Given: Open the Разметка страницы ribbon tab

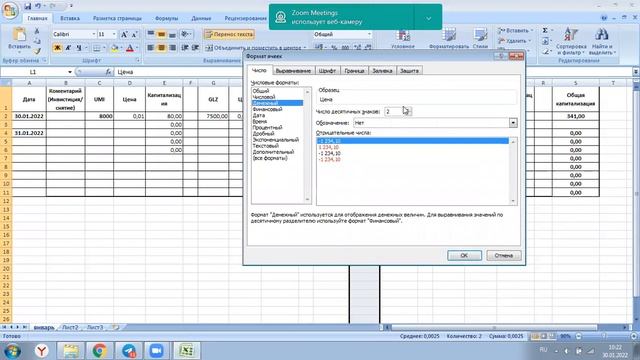Looking at the screenshot, I should click(117, 18).
